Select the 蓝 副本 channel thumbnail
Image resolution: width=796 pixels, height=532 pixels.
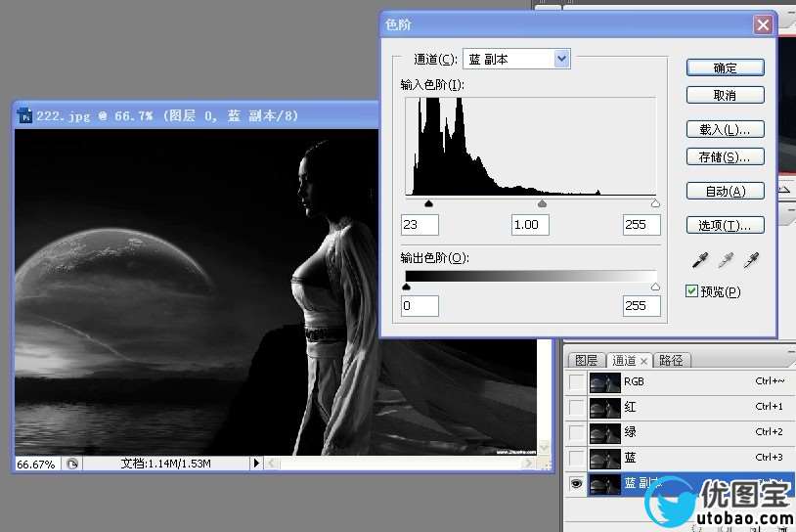coord(604,484)
